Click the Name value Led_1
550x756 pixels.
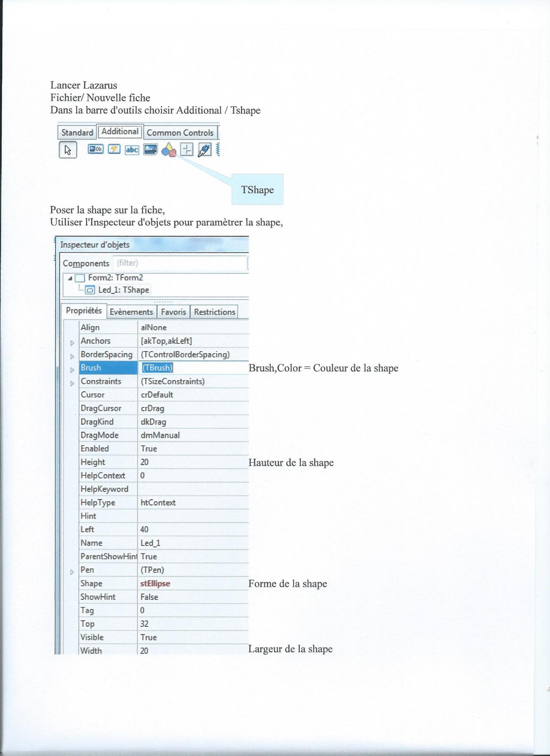(x=150, y=543)
